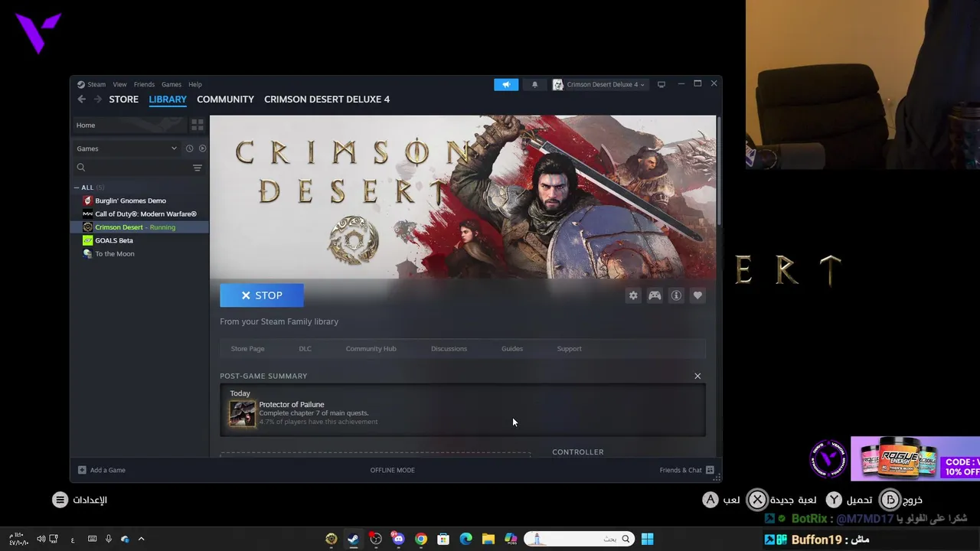Open the Protector of Pailune achievement thumbnail
The height and width of the screenshot is (551, 980).
click(x=243, y=413)
